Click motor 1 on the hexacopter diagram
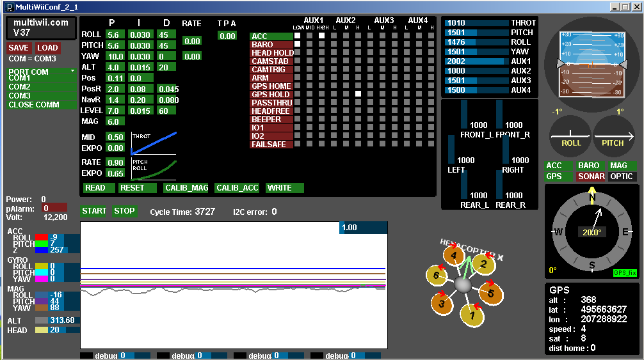Image resolution: width=644 pixels, height=360 pixels. [472, 314]
